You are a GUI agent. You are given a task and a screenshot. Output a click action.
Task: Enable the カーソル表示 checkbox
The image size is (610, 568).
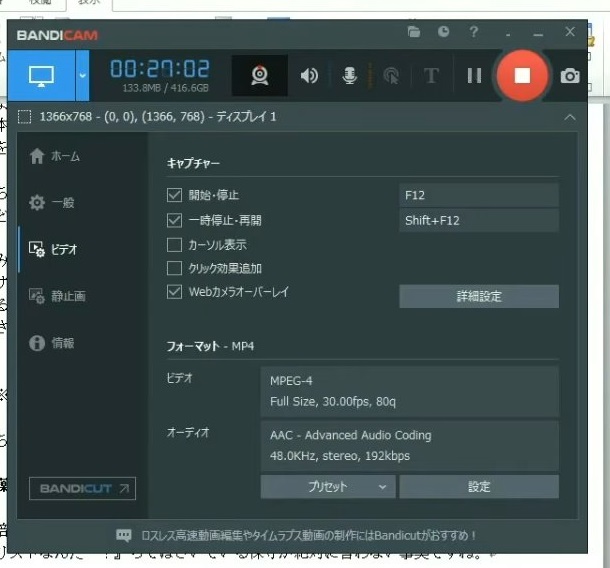point(174,245)
